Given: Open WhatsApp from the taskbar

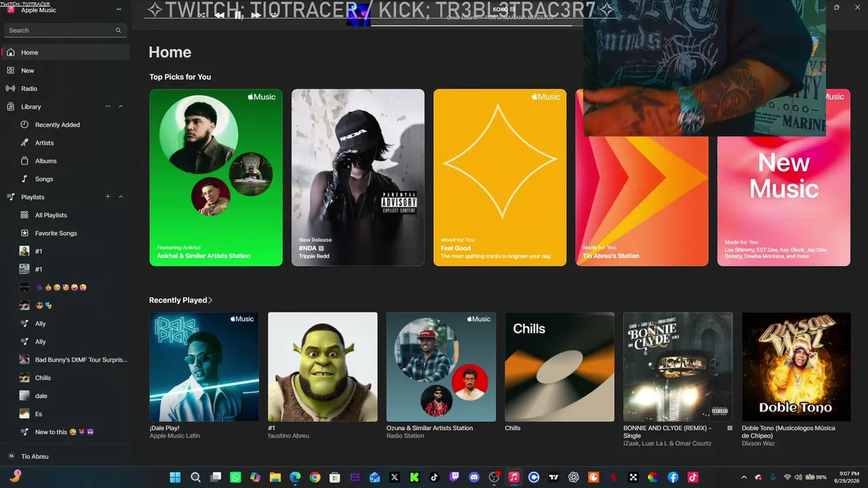Looking at the screenshot, I should pyautogui.click(x=235, y=477).
